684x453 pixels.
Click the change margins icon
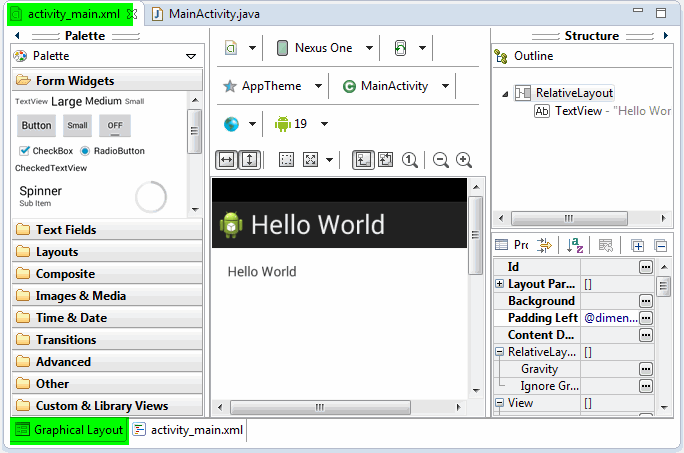(286, 160)
